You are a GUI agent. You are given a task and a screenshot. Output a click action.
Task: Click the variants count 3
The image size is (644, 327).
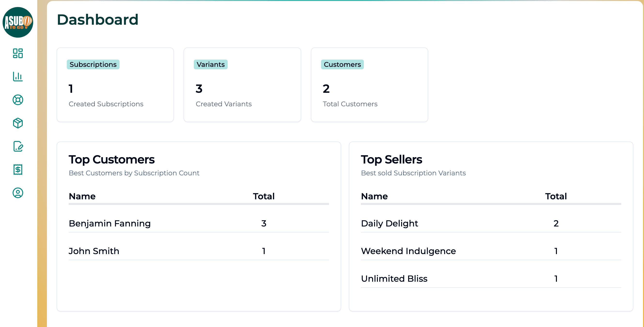click(x=199, y=89)
